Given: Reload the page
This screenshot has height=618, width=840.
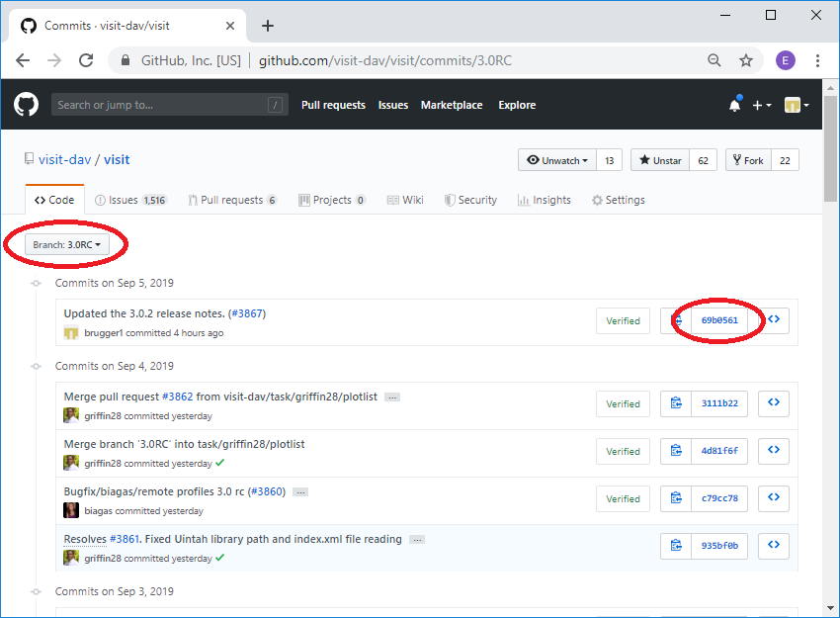Looking at the screenshot, I should (86, 60).
